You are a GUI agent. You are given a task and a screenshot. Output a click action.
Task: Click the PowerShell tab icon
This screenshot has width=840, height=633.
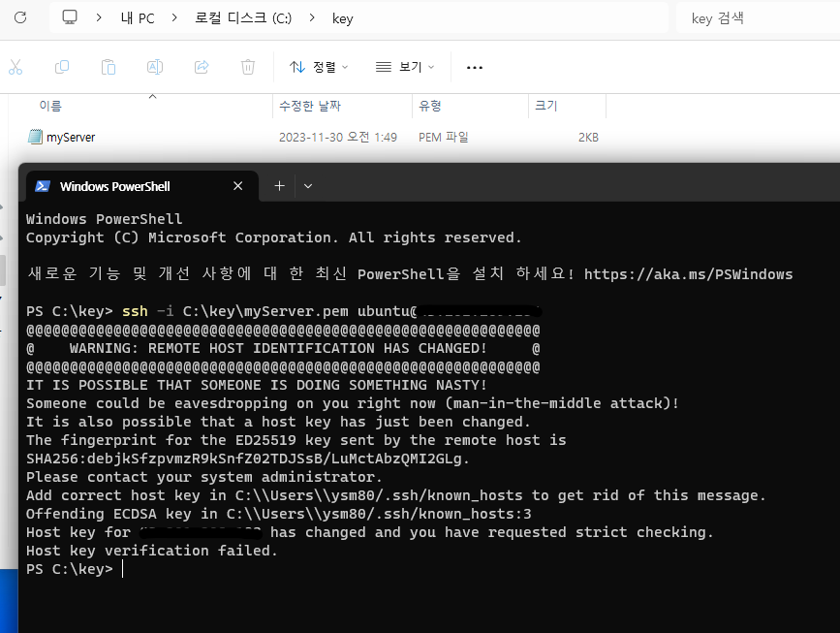(x=43, y=186)
